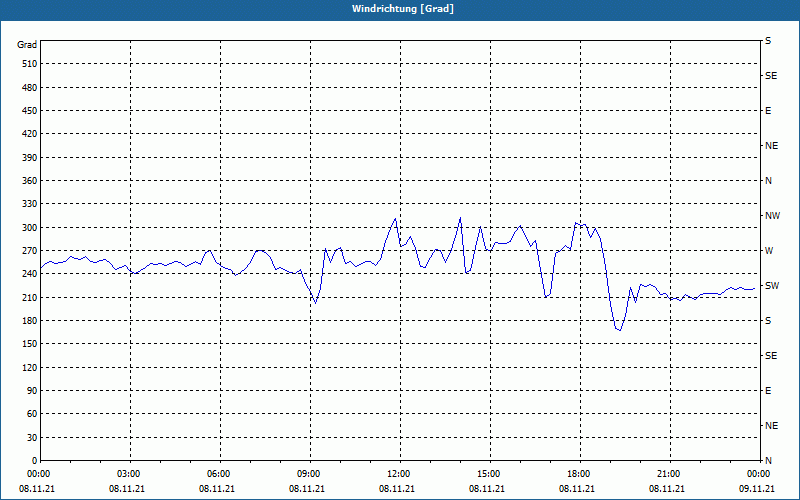Select the 12:00 time label

pos(398,474)
